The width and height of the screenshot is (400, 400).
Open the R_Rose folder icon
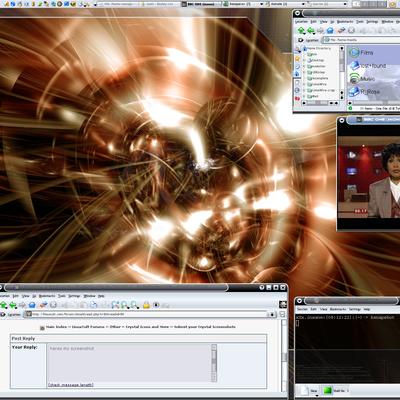(354, 91)
